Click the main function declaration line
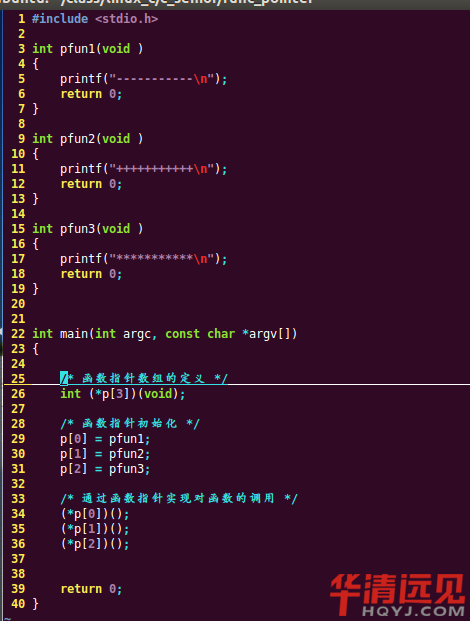Screen dimensions: 470x621 pos(164,334)
